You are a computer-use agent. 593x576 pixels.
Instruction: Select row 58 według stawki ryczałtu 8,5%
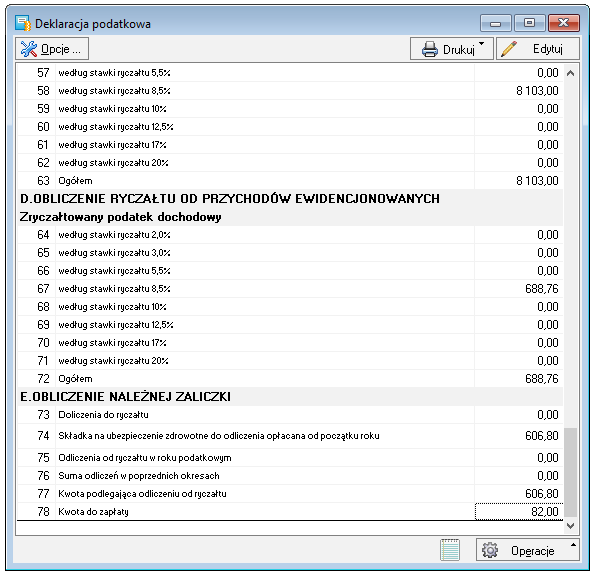coord(290,91)
